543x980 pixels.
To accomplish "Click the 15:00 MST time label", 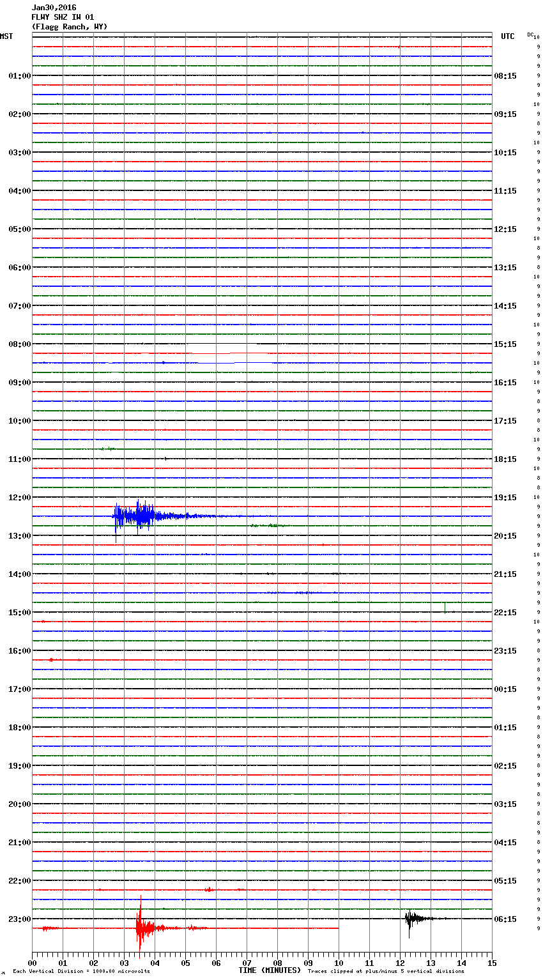I will coord(20,613).
